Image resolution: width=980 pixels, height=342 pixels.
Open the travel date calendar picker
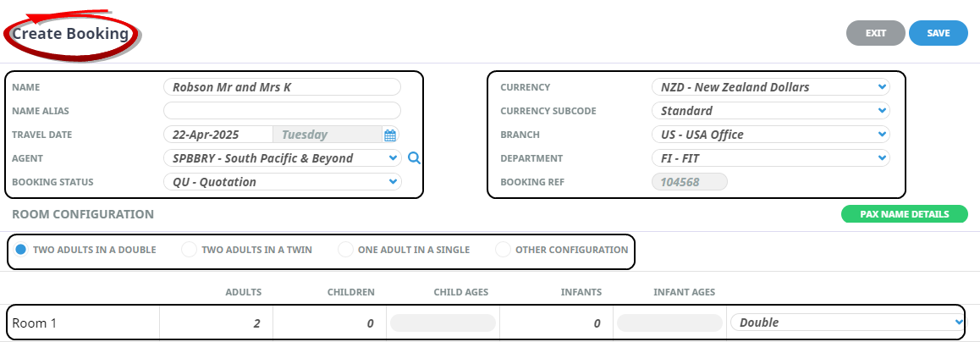coord(390,135)
